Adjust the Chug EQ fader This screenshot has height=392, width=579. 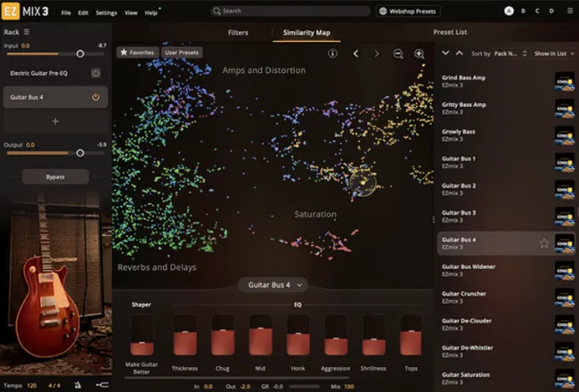coord(223,335)
